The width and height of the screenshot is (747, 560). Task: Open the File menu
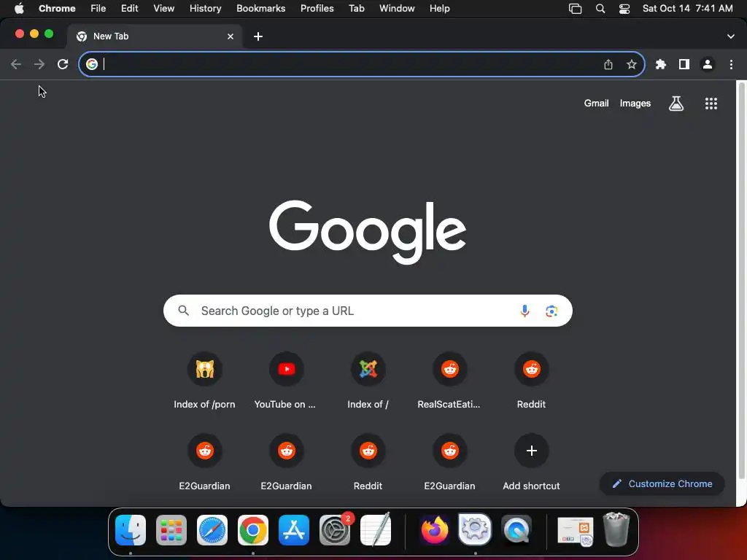pyautogui.click(x=98, y=9)
